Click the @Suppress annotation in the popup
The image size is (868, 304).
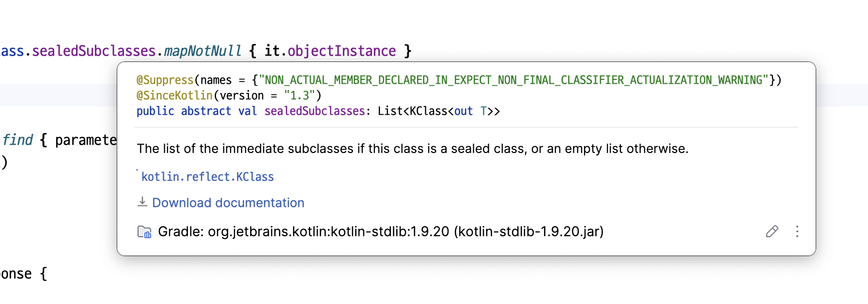(x=165, y=80)
